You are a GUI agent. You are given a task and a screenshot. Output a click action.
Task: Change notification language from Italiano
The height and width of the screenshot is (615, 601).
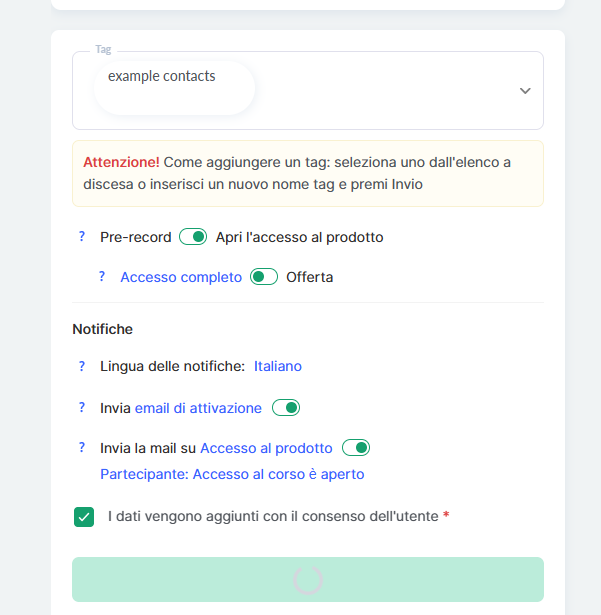(278, 366)
